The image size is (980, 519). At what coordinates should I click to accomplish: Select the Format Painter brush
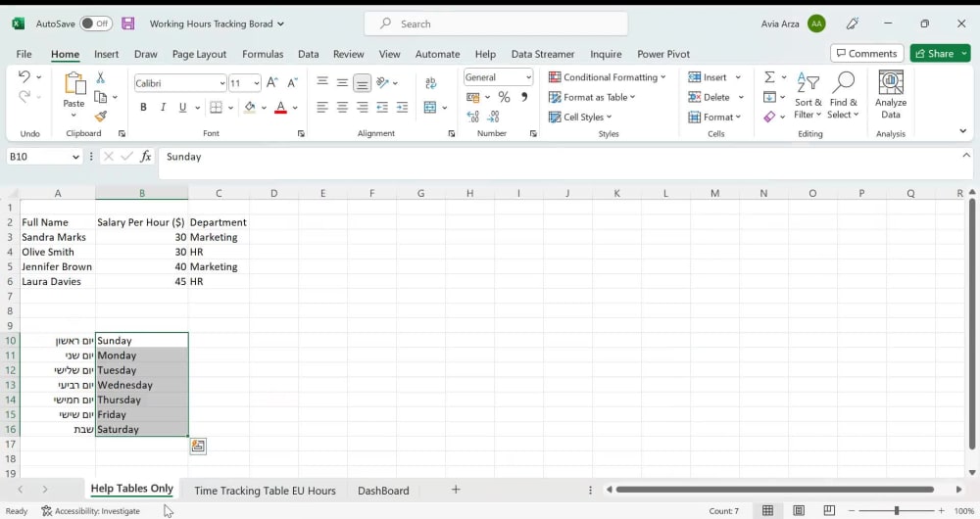[101, 117]
